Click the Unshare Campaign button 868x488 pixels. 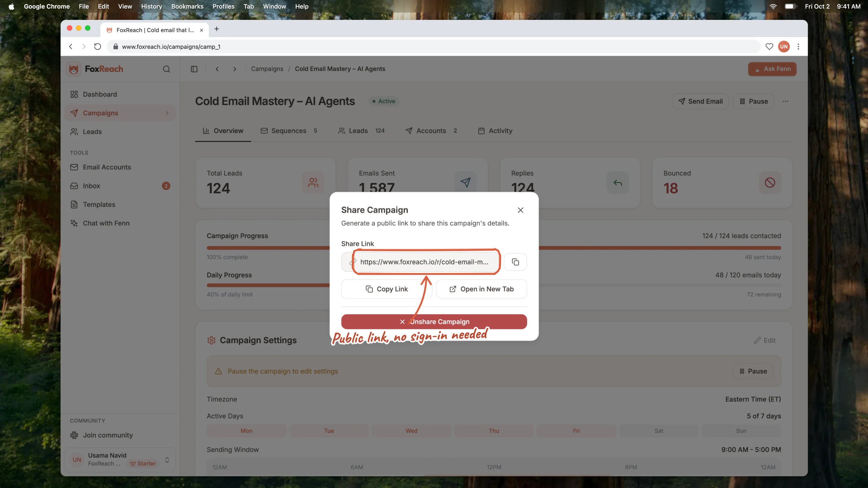coord(434,322)
